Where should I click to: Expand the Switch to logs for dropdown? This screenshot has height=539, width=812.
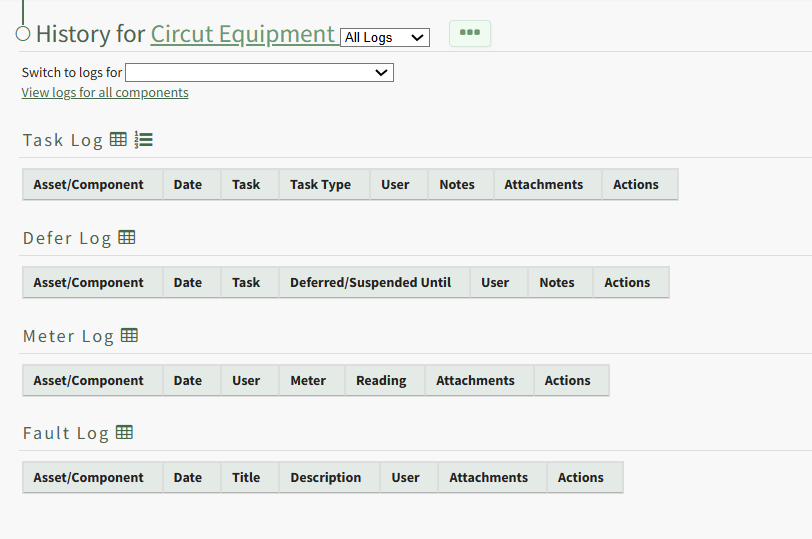coord(259,73)
